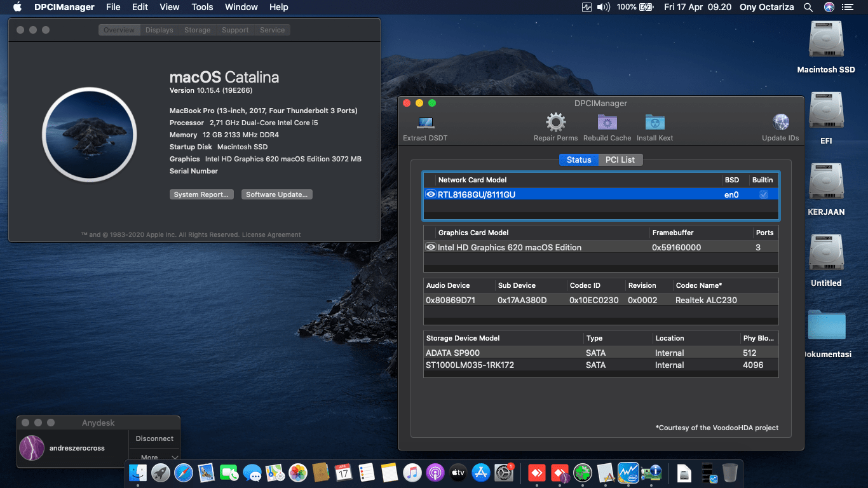
Task: Select the ADATA SP900 storage row
Action: 503,353
